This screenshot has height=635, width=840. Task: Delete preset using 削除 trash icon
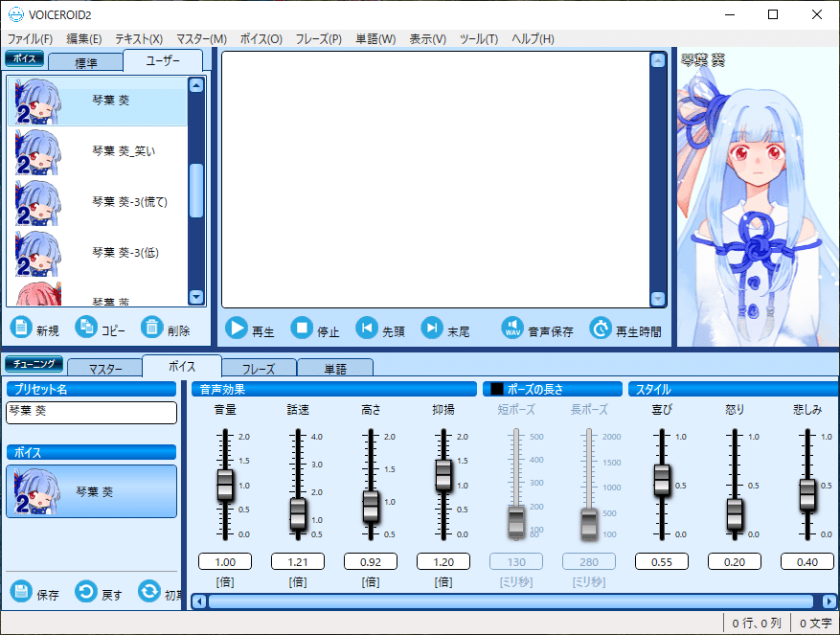coord(152,327)
